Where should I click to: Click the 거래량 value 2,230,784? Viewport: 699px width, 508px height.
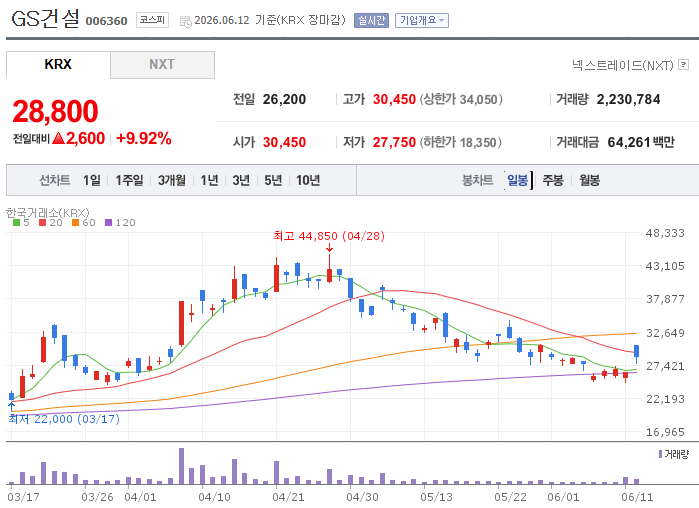coord(628,99)
